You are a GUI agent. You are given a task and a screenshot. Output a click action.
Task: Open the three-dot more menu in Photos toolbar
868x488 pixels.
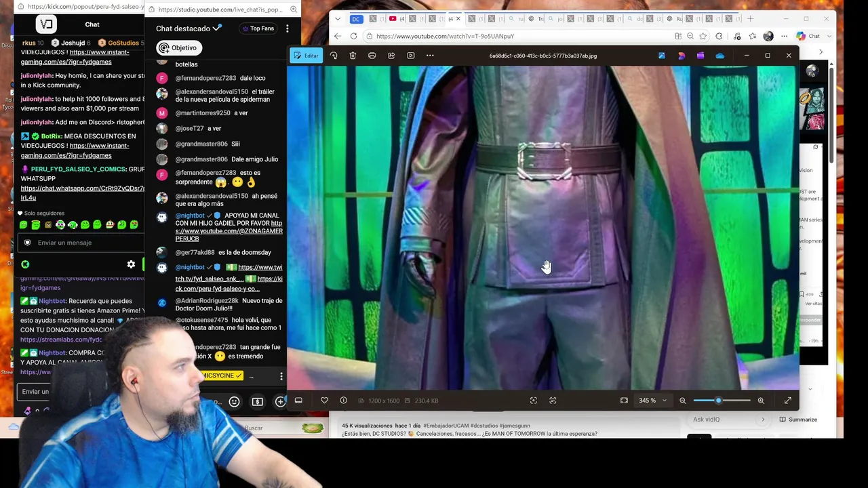pos(430,56)
